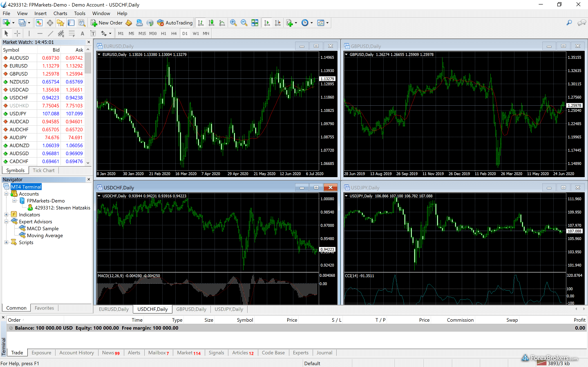This screenshot has width=588, height=367.
Task: Select the Text Label tool
Action: [x=93, y=33]
